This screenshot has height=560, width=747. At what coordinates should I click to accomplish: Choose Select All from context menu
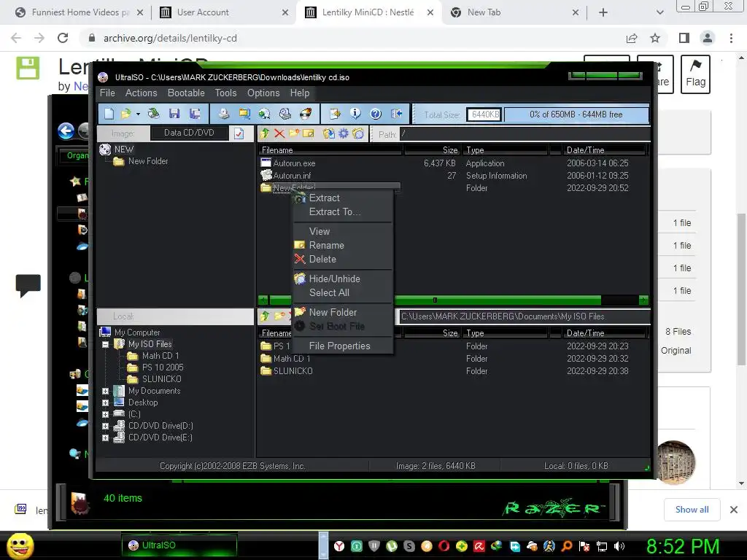pyautogui.click(x=343, y=293)
